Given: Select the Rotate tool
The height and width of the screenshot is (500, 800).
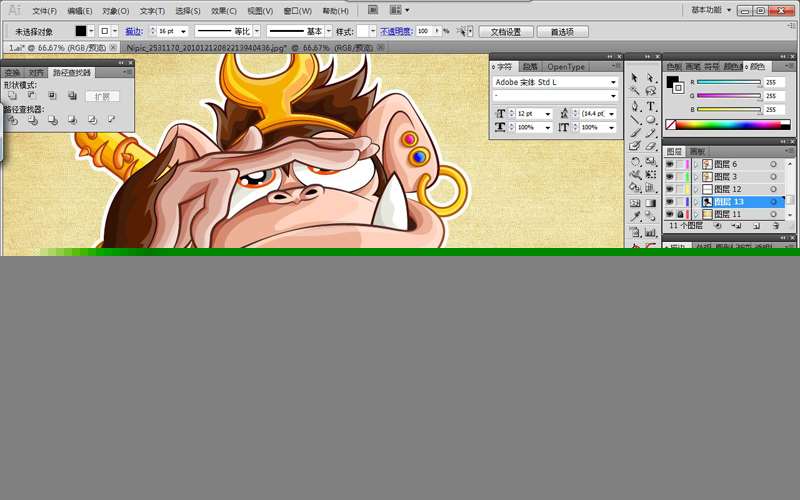Looking at the screenshot, I should pos(634,162).
